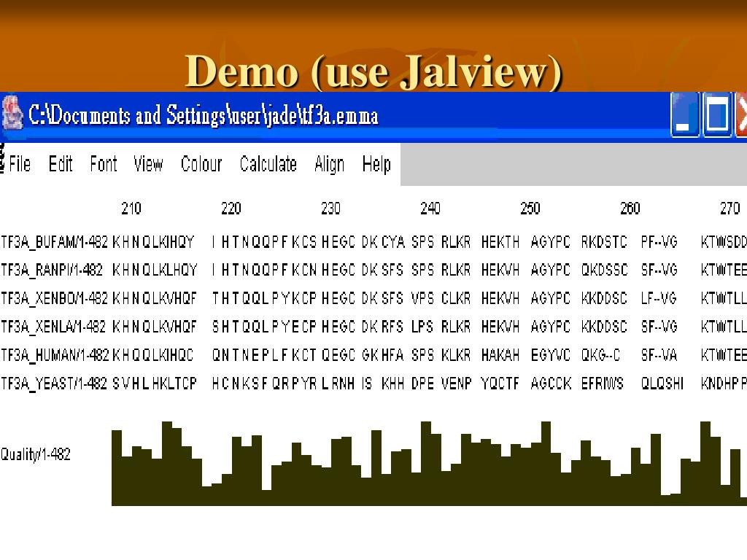Click residues EFRIWS in YEAST row
The width and height of the screenshot is (747, 560).
(x=602, y=384)
